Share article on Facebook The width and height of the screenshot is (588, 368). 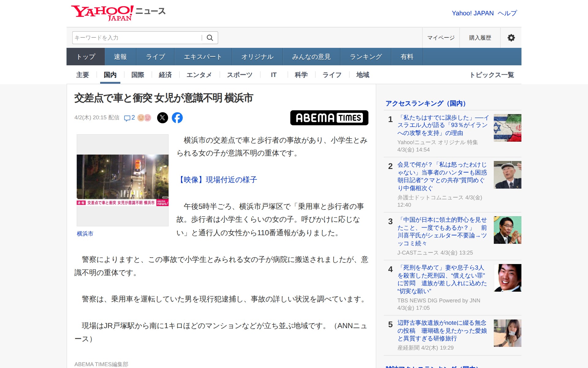coord(177,118)
